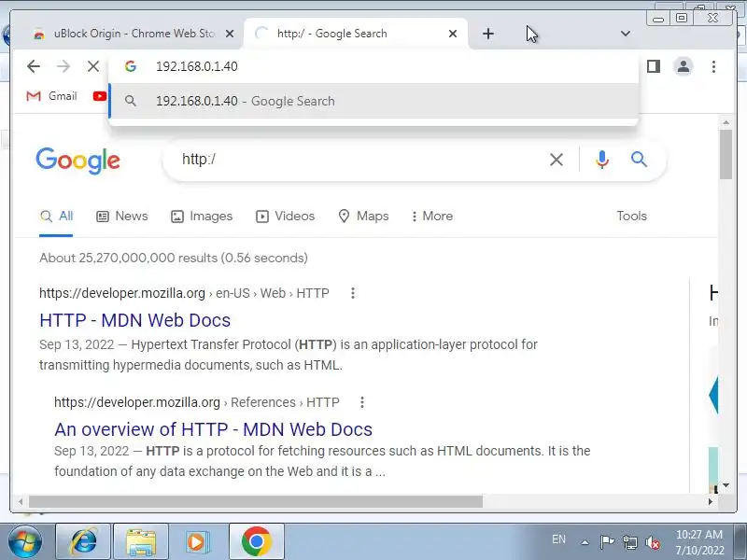
Task: Open Action Center flag icon
Action: [x=607, y=542]
